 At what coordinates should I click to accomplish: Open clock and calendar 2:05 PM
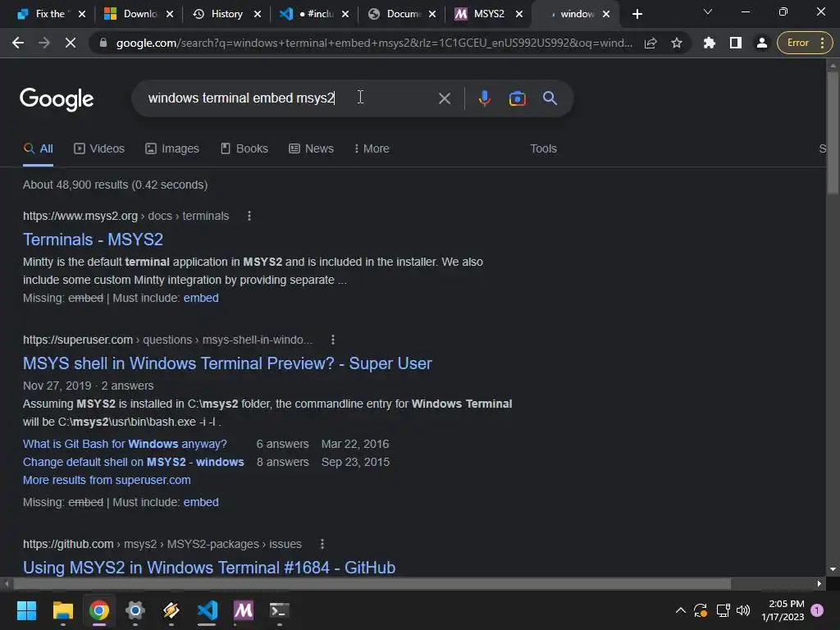783,610
